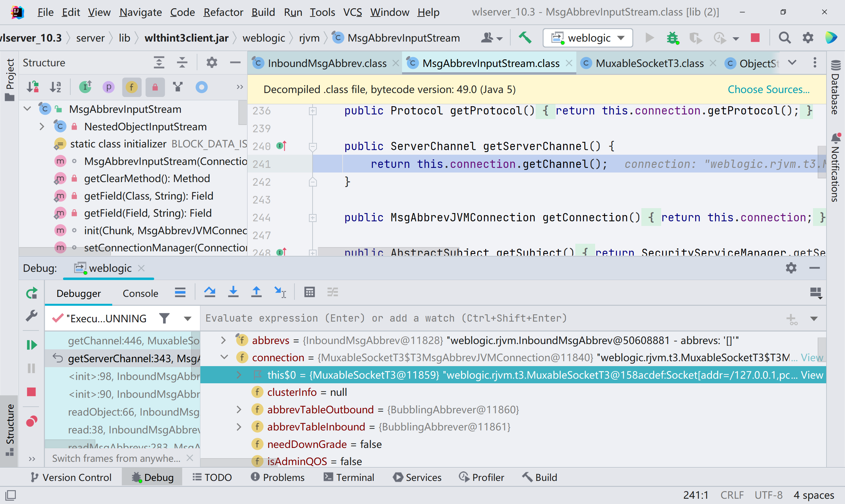The image size is (845, 504).
Task: Toggle Sort by Visibility in Structure
Action: pos(33,87)
